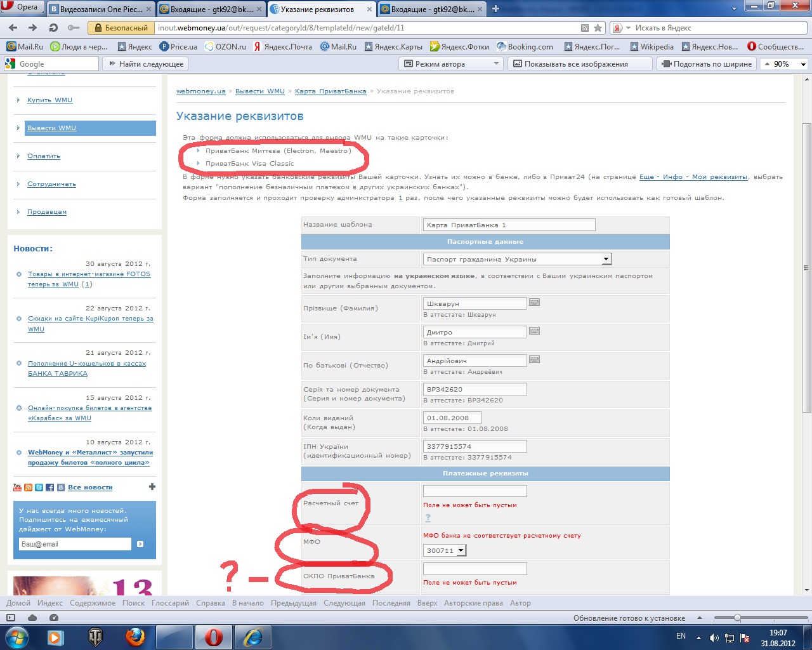Expand the status bar zoom arrow

(x=699, y=618)
